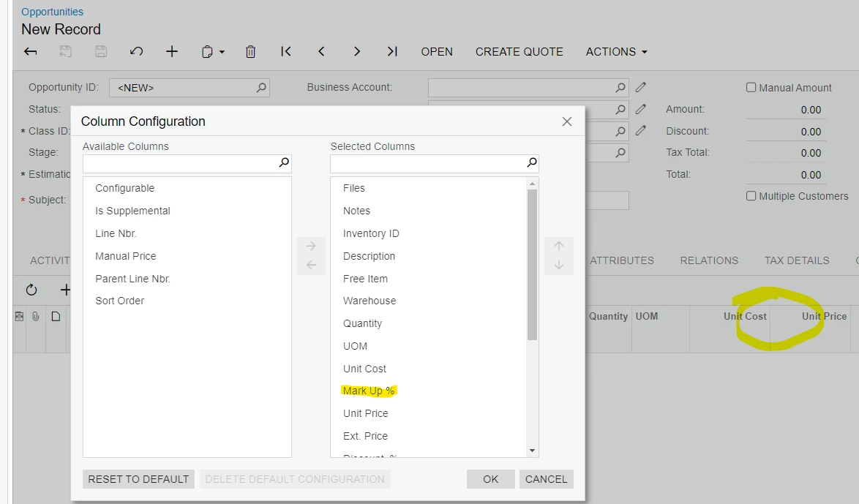Go to the next record arrow icon
The height and width of the screenshot is (504, 859).
click(x=357, y=51)
